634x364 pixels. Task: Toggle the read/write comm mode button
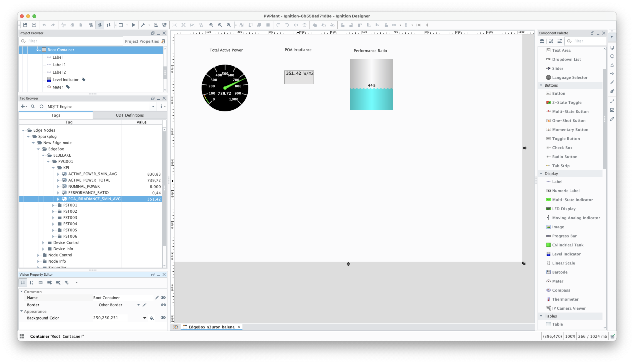(x=108, y=25)
